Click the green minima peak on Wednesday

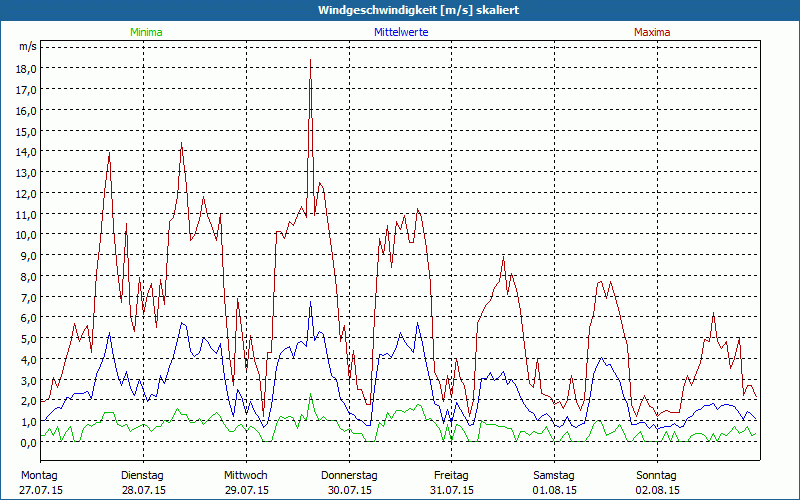click(310, 395)
